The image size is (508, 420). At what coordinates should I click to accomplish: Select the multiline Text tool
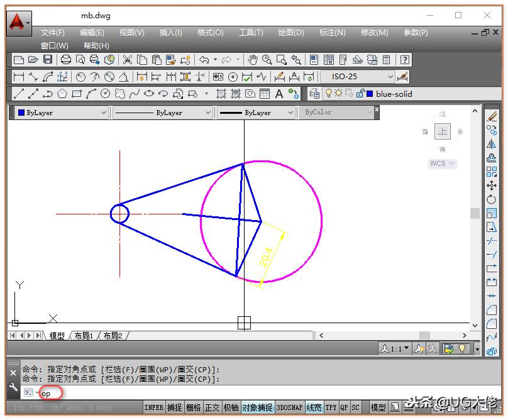[x=279, y=94]
